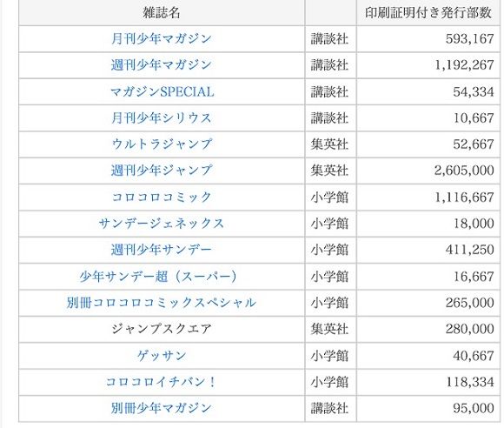Open the ゲッサン magazine link

pos(162,356)
